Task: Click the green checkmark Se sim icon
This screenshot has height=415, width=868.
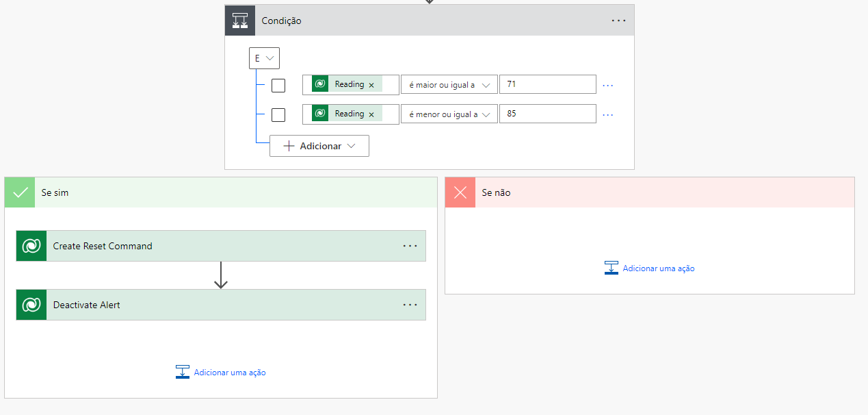Action: pos(20,192)
